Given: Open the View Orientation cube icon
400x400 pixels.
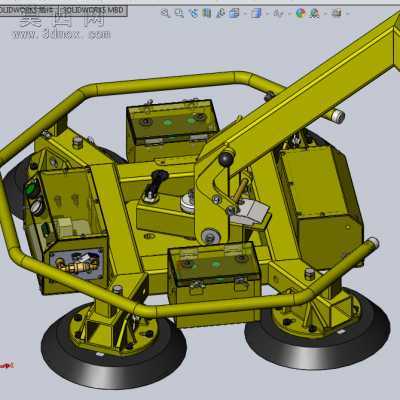Looking at the screenshot, I should click(x=234, y=13).
